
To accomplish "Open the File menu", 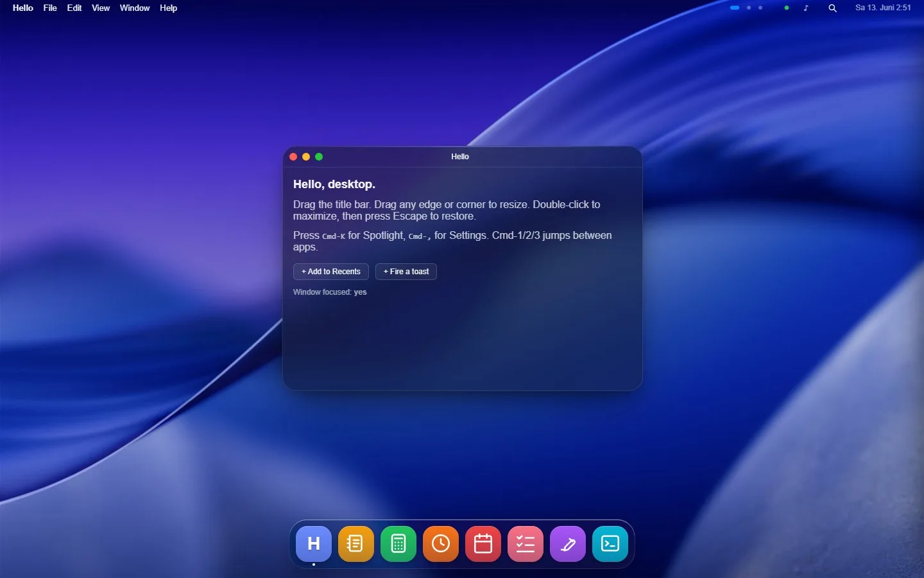I will point(50,8).
